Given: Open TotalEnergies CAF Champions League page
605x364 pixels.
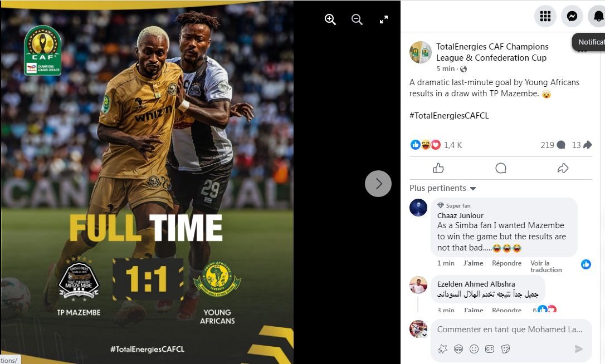Looking at the screenshot, I should point(492,52).
